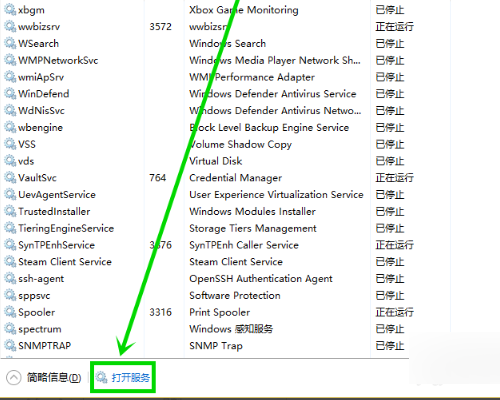500x400 pixels.
Task: Select the wmiApSrv service name
Action: click(41, 77)
